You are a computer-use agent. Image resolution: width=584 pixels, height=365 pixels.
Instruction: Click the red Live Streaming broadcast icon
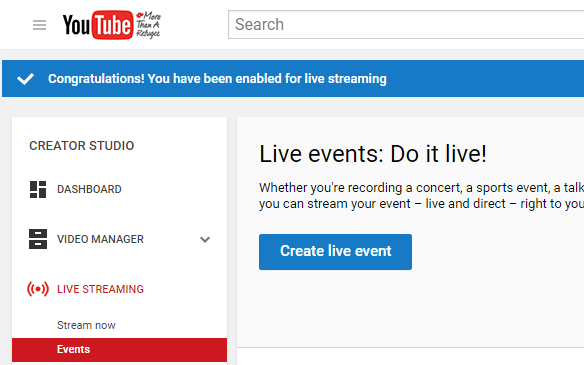(38, 289)
